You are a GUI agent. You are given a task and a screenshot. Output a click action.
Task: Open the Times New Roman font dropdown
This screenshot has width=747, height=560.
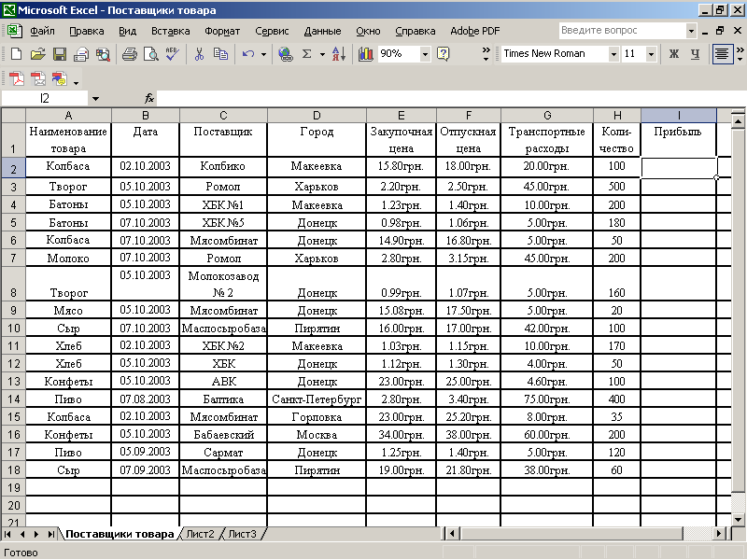click(613, 54)
